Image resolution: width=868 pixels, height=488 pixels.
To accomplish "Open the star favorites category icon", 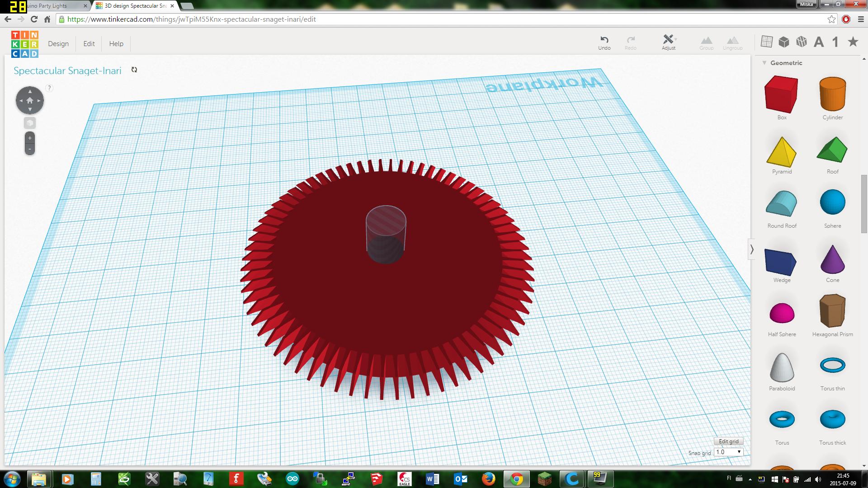I will [853, 42].
